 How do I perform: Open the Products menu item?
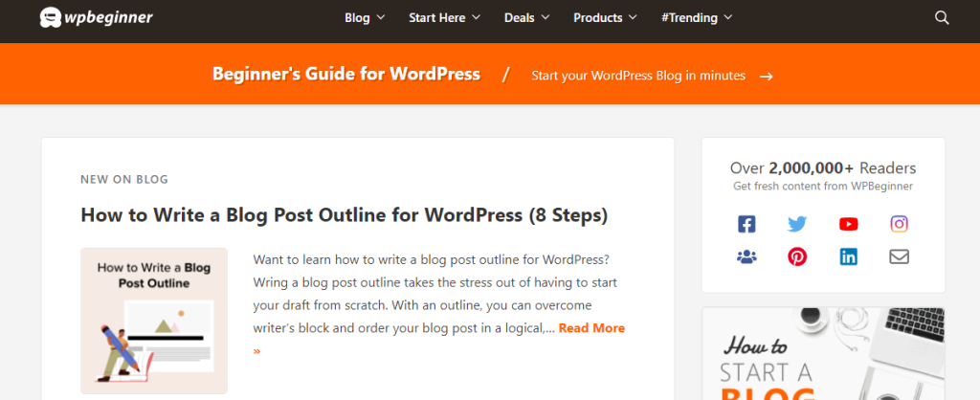click(598, 17)
